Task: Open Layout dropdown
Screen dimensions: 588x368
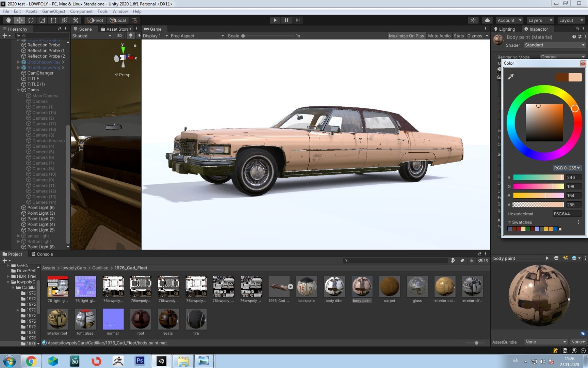Action: 571,20
